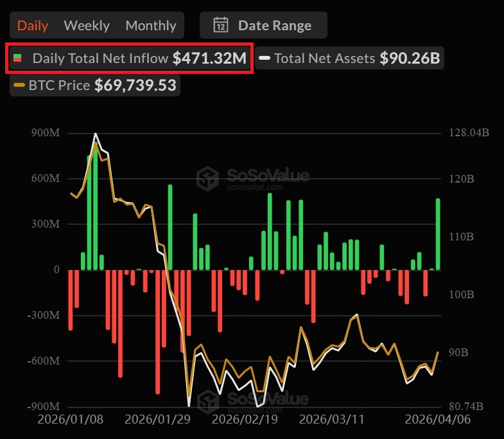Switch to the Monthly view tab
The image size is (504, 439).
point(151,26)
